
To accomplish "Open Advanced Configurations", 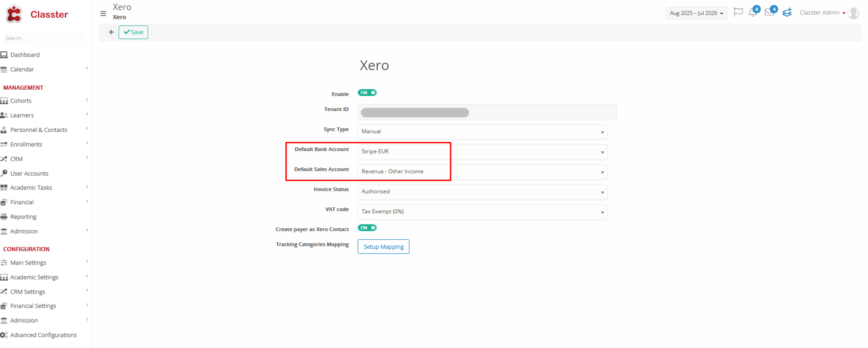I will coord(43,335).
